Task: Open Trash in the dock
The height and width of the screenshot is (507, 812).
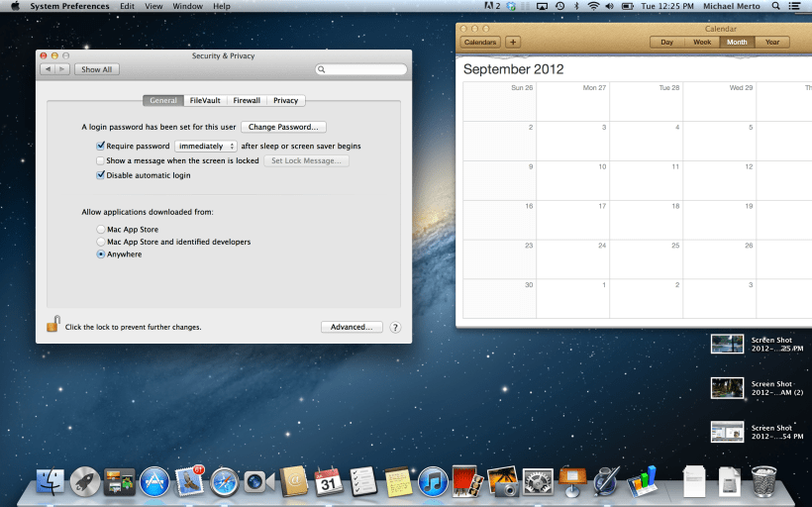Action: (763, 480)
